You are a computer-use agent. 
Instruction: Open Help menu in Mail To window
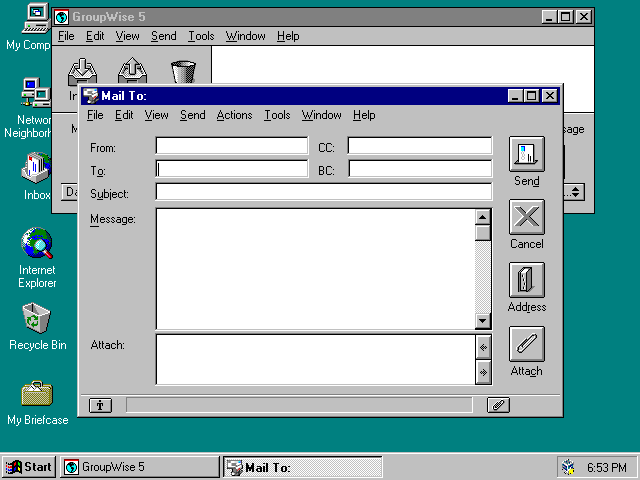(x=364, y=115)
